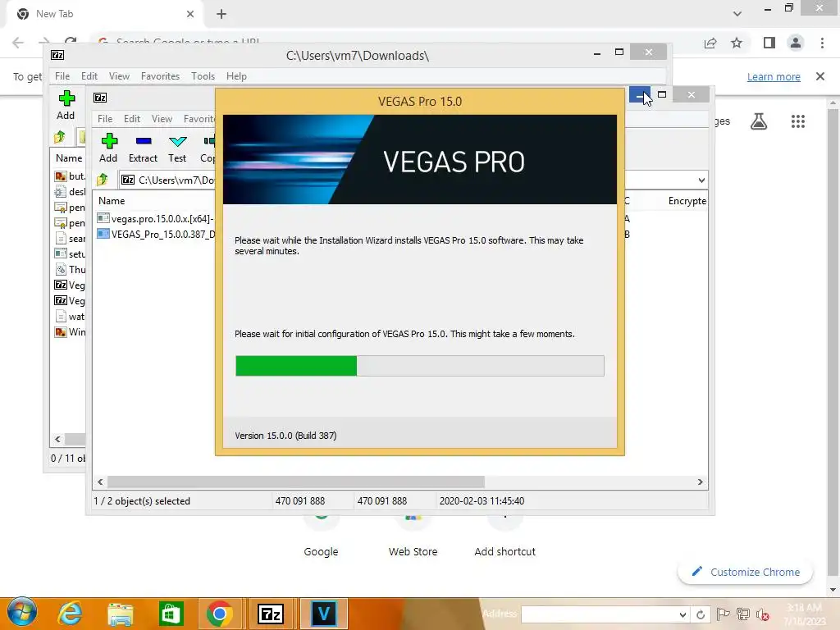This screenshot has height=630, width=840.
Task: Open Store taskbar icon
Action: point(171,614)
